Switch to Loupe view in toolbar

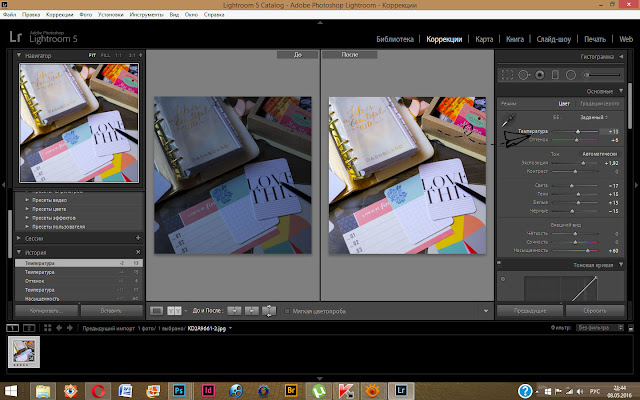point(156,311)
